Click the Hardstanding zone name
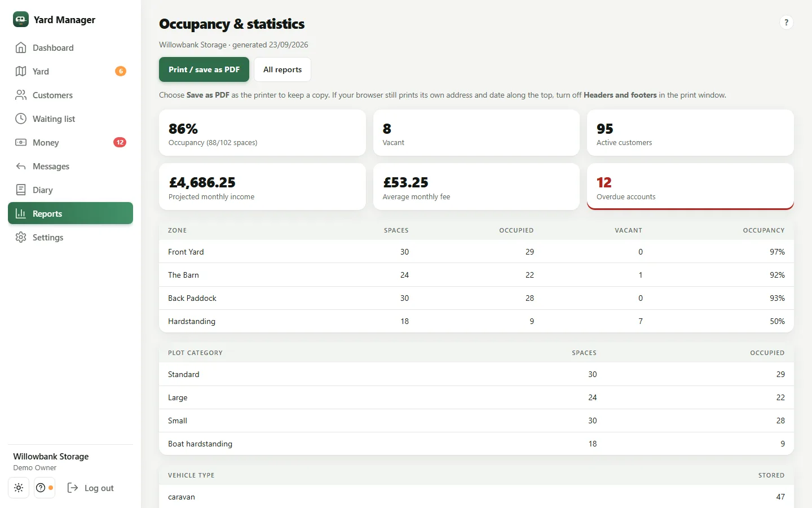The width and height of the screenshot is (812, 508). [192, 321]
